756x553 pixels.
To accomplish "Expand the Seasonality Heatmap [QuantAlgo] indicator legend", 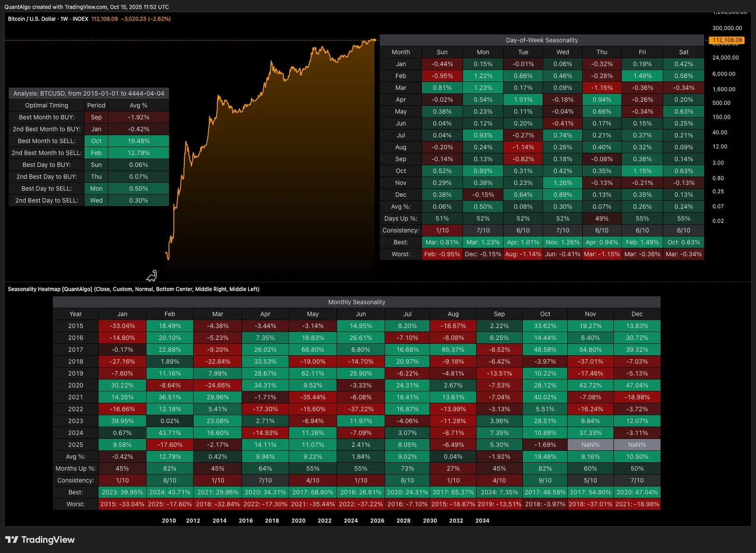I will (x=50, y=289).
